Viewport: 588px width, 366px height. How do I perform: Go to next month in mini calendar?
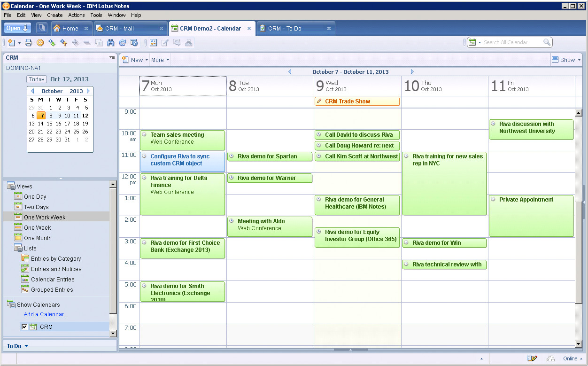88,91
